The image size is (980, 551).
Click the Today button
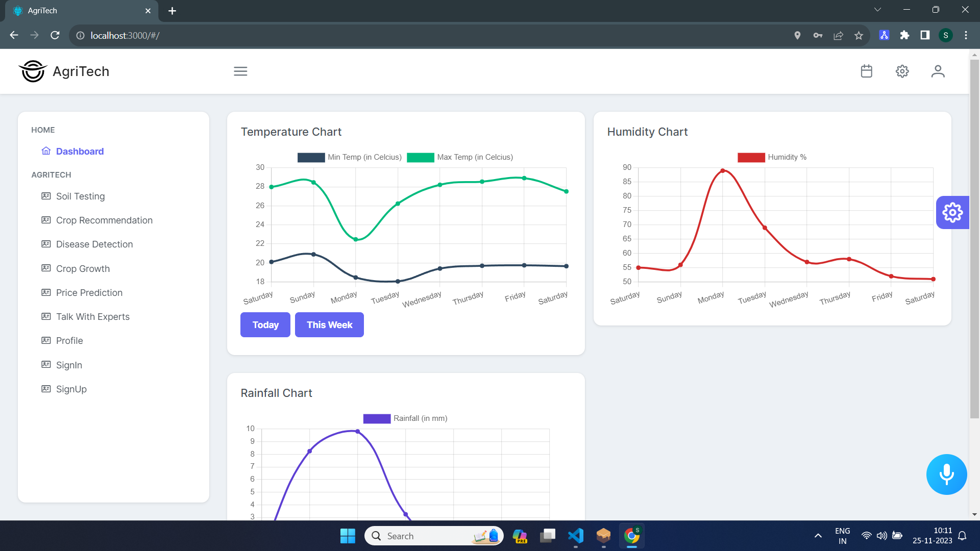coord(265,325)
